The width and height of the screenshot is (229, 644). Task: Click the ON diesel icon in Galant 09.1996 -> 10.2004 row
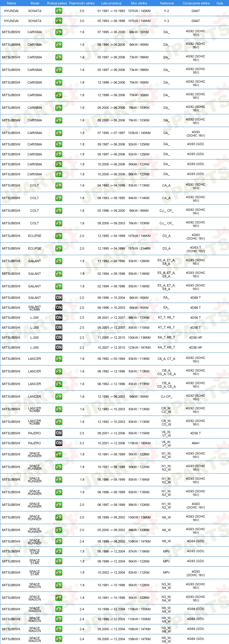(59, 298)
